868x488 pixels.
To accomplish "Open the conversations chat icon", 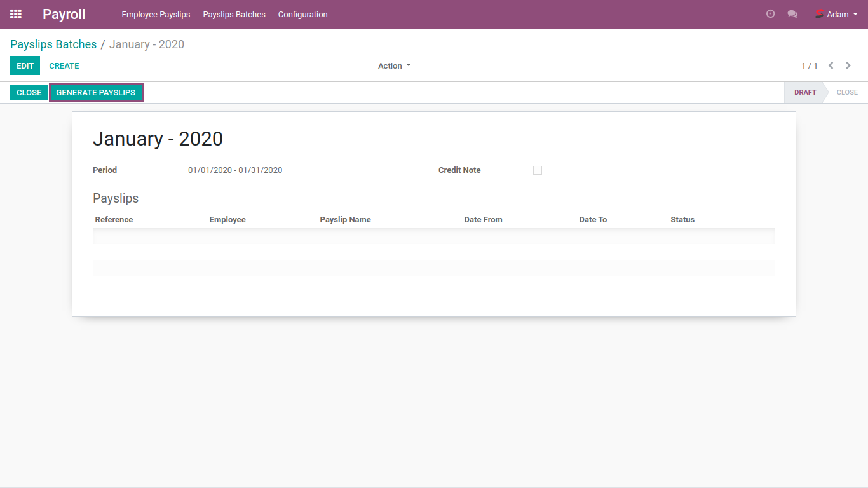I will click(792, 14).
